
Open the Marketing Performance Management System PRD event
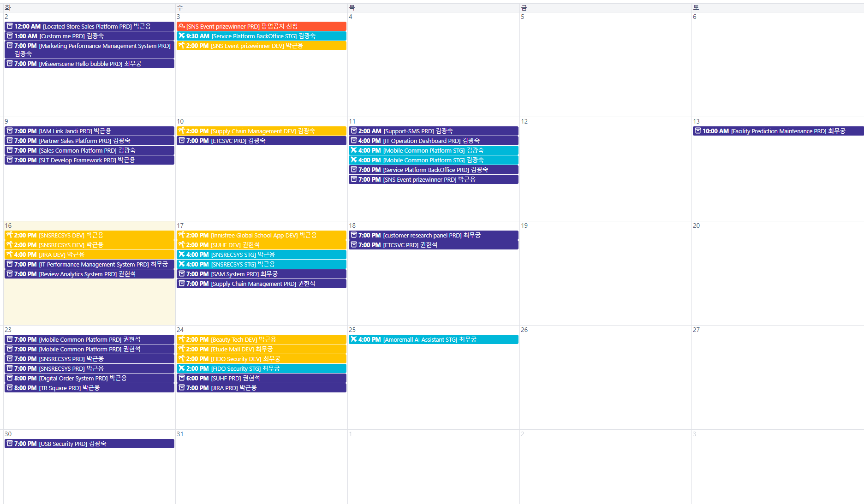point(92,49)
